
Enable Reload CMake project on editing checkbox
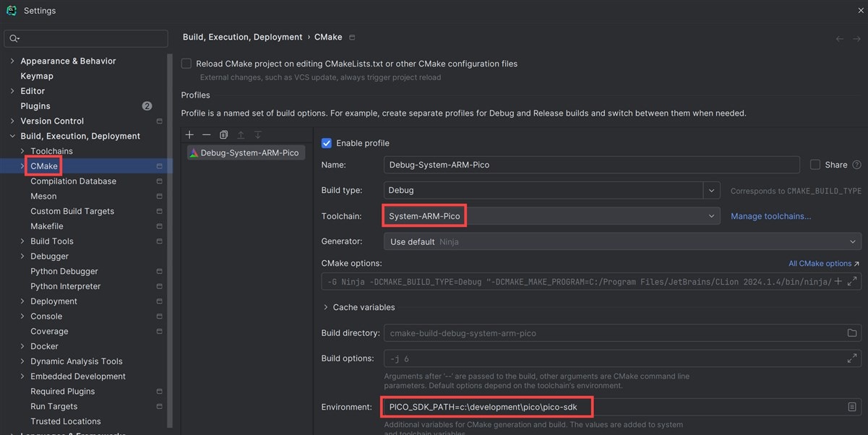click(186, 64)
